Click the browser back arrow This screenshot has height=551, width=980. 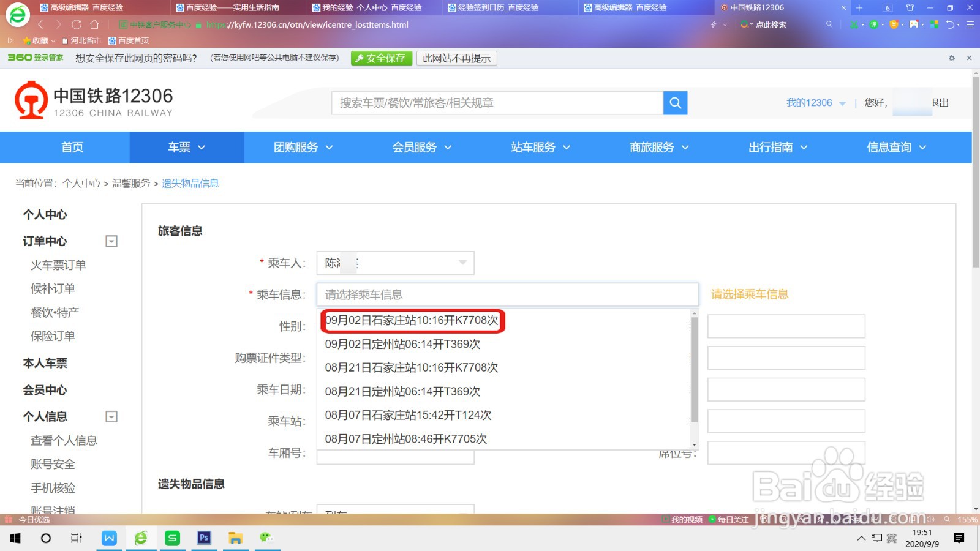pyautogui.click(x=40, y=24)
